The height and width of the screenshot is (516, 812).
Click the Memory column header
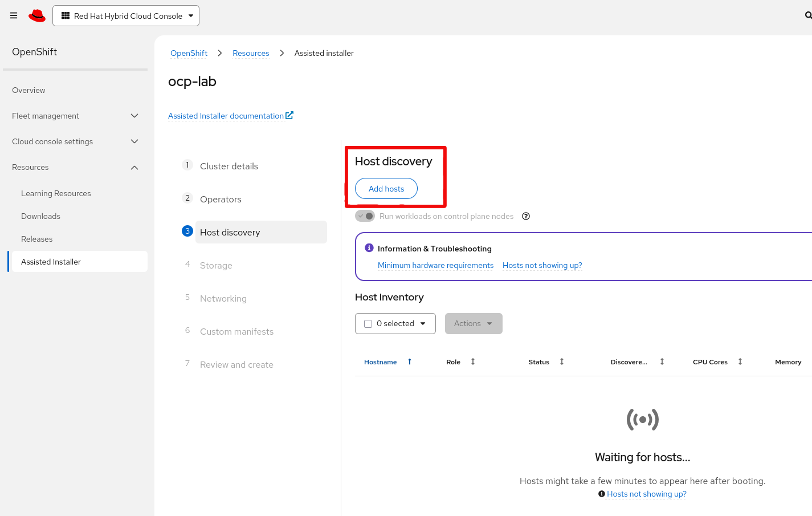pos(788,362)
